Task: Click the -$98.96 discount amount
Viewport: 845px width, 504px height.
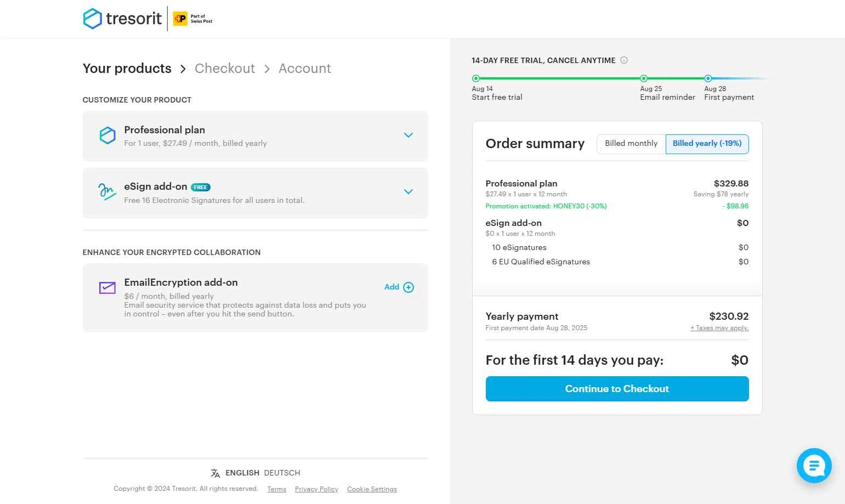Action: (x=735, y=206)
